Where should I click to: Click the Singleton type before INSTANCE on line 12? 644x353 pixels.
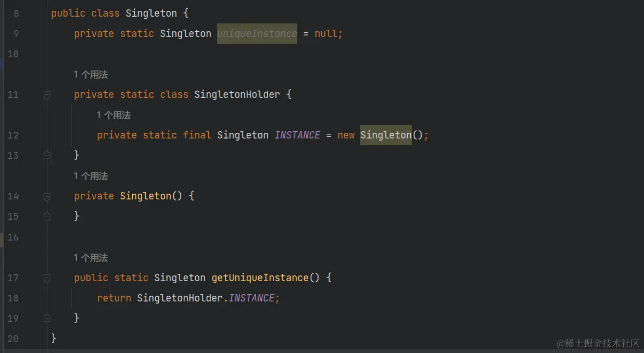243,135
